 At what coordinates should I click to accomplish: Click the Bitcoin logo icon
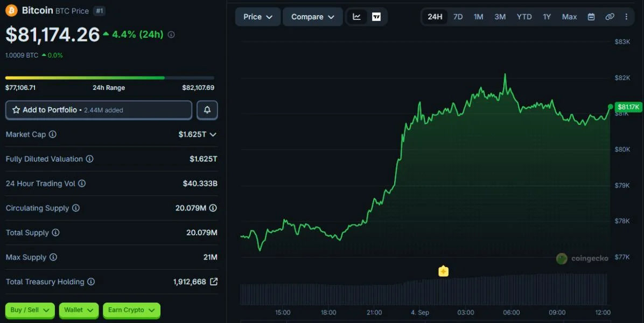click(x=11, y=10)
